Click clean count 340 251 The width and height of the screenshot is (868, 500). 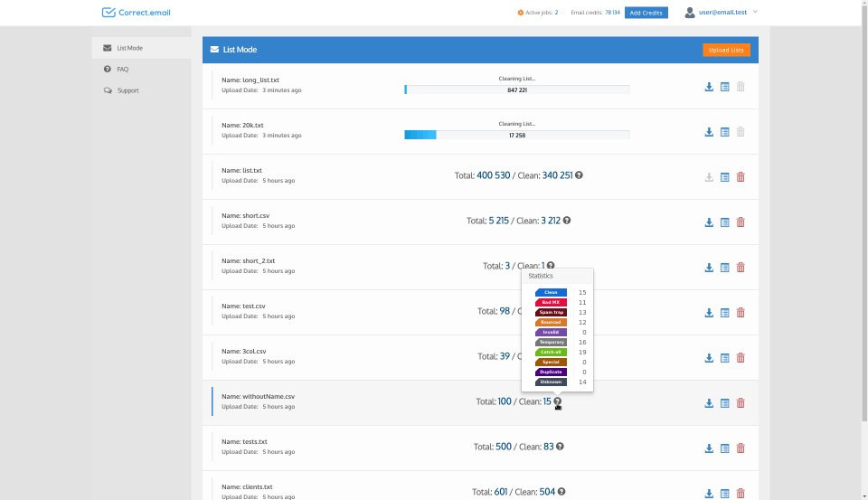coord(558,175)
